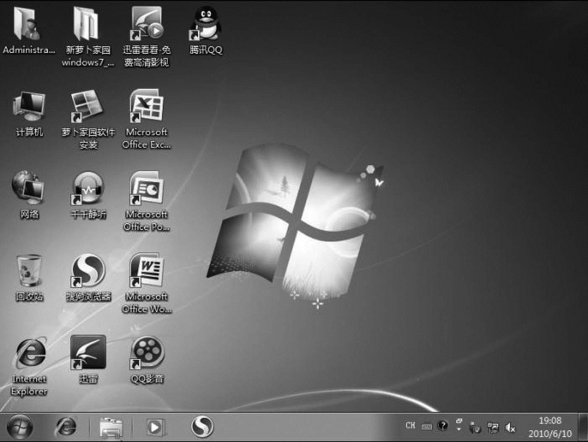Open the Internet Explorer desktop icon
The width and height of the screenshot is (588, 442).
[29, 366]
